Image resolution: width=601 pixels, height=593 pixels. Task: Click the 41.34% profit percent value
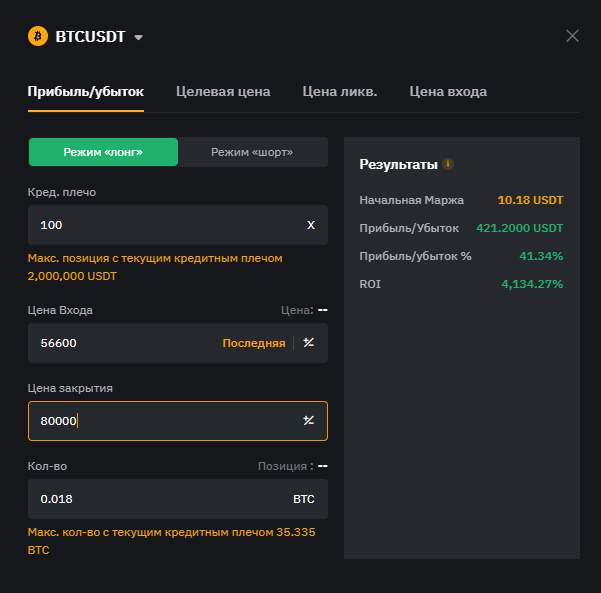tap(541, 256)
